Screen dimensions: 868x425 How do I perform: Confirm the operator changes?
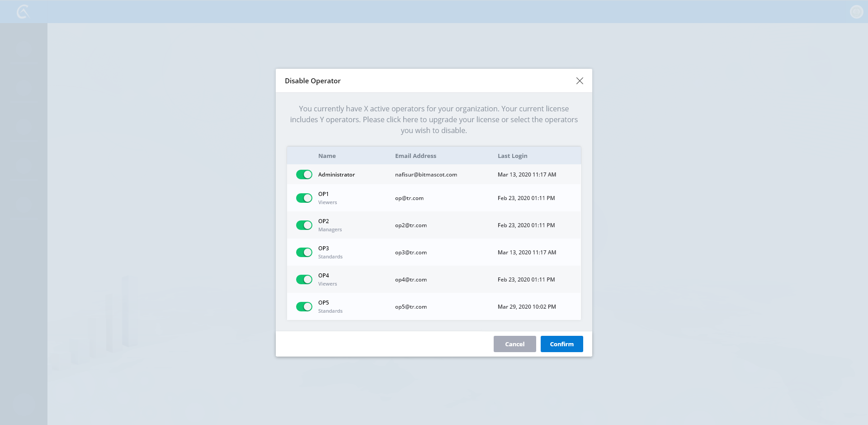pos(561,344)
